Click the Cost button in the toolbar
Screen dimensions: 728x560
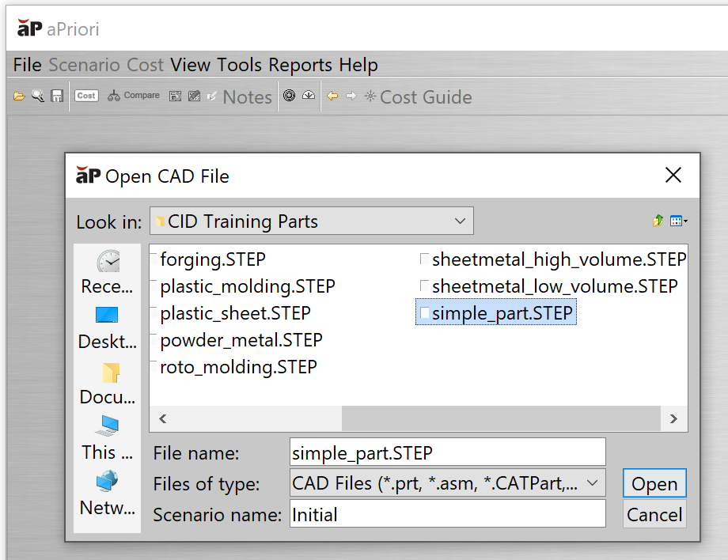(x=86, y=96)
